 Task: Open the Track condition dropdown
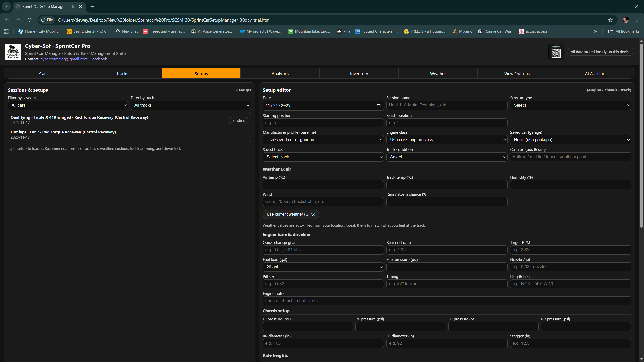pyautogui.click(x=447, y=157)
